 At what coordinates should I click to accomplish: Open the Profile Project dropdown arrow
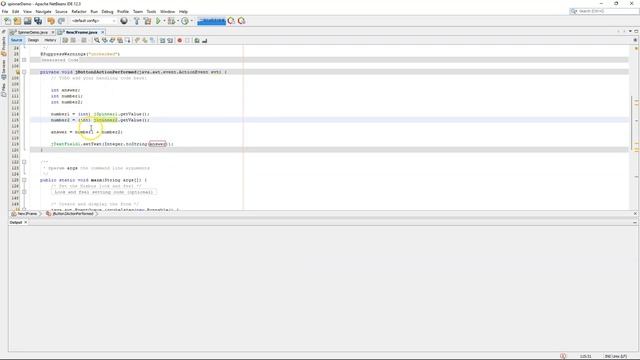pos(191,21)
